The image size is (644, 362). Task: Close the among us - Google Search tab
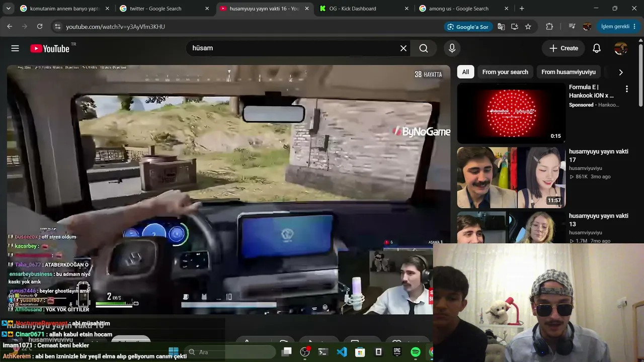[x=506, y=9]
